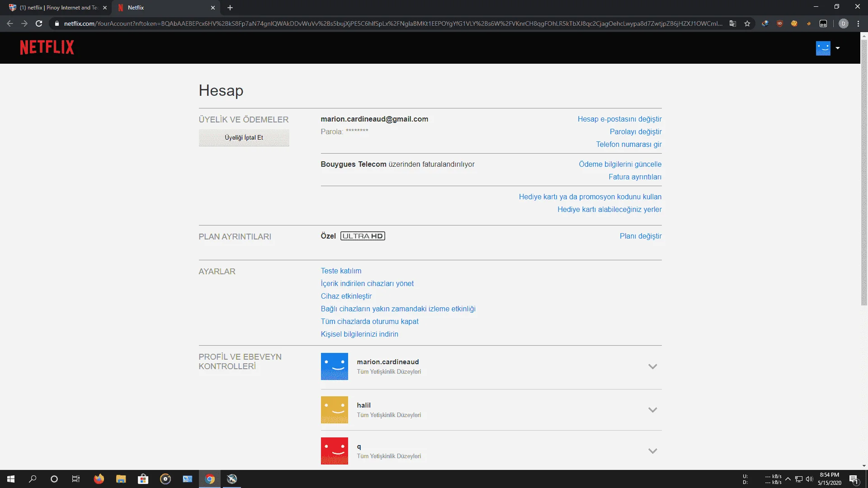Click the account email marion.cardineaud@gmail.com
The width and height of the screenshot is (868, 488).
[374, 119]
